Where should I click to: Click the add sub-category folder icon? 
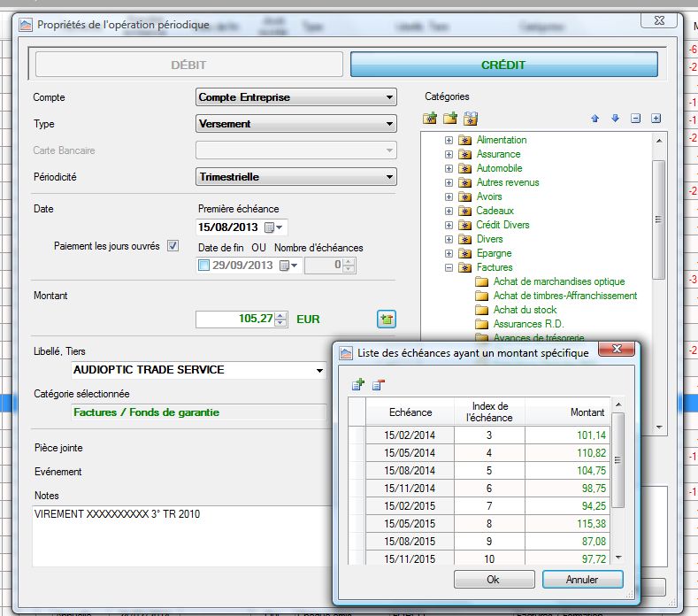450,119
